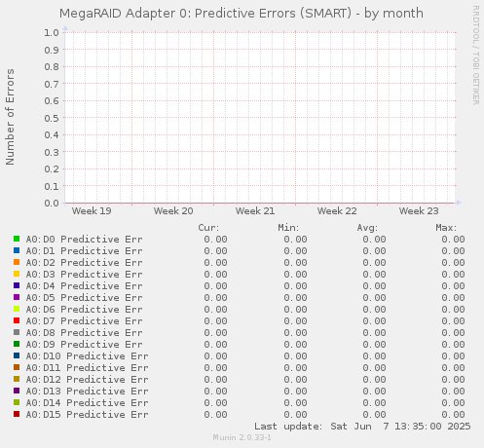484x448 pixels.
Task: Click the Min value in the A0:D10 row
Action: [295, 356]
